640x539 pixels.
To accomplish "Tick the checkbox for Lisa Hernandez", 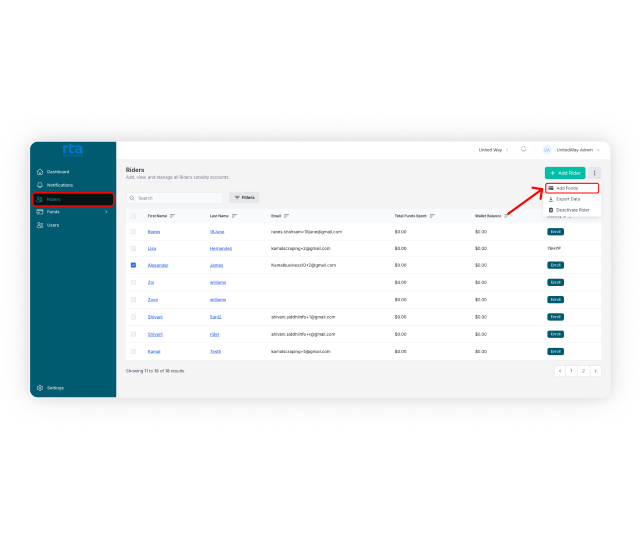I will tap(133, 248).
